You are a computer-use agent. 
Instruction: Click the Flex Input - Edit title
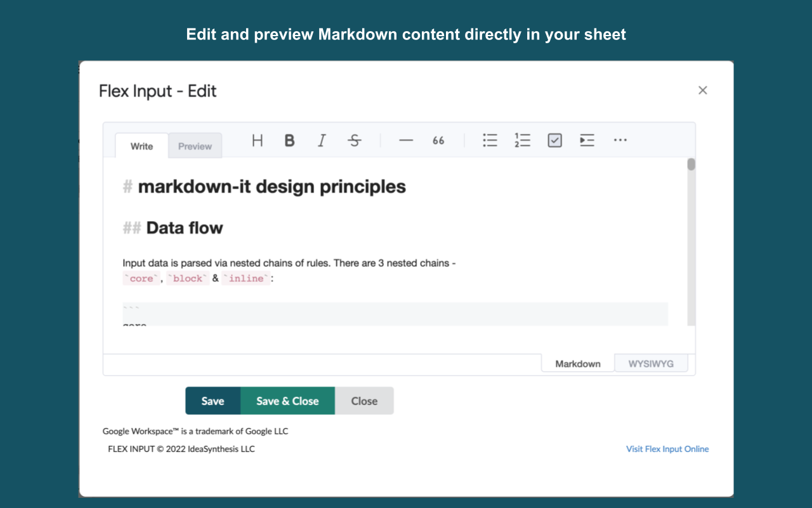(x=158, y=91)
